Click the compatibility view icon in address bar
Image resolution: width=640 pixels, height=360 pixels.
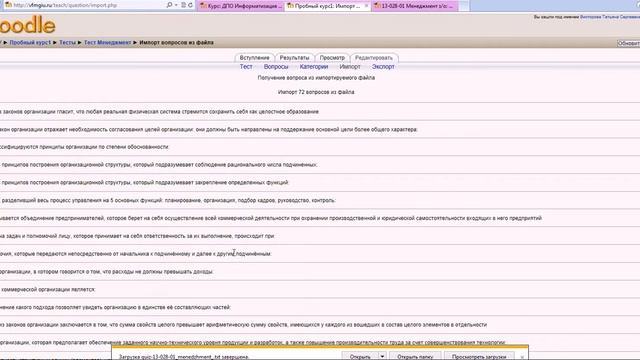(183, 5)
